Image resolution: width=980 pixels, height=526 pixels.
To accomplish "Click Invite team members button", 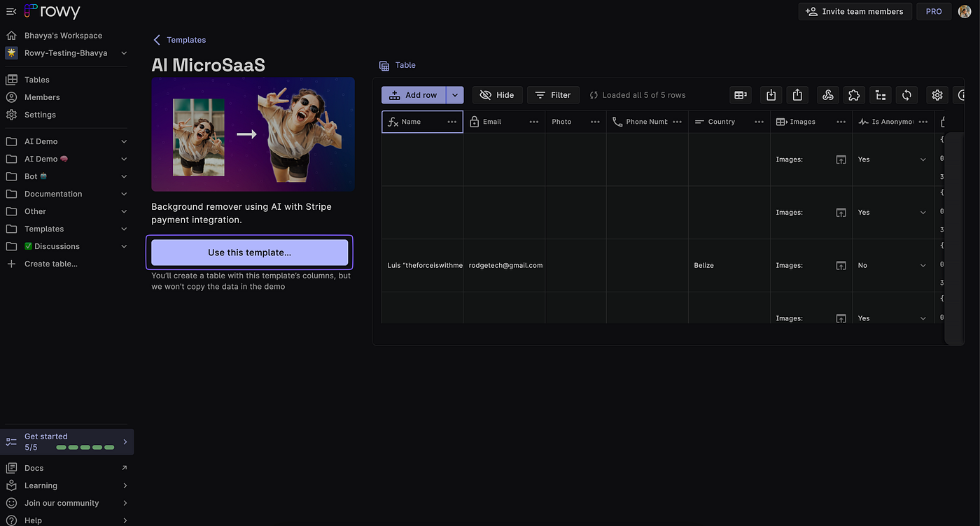I will coord(855,11).
